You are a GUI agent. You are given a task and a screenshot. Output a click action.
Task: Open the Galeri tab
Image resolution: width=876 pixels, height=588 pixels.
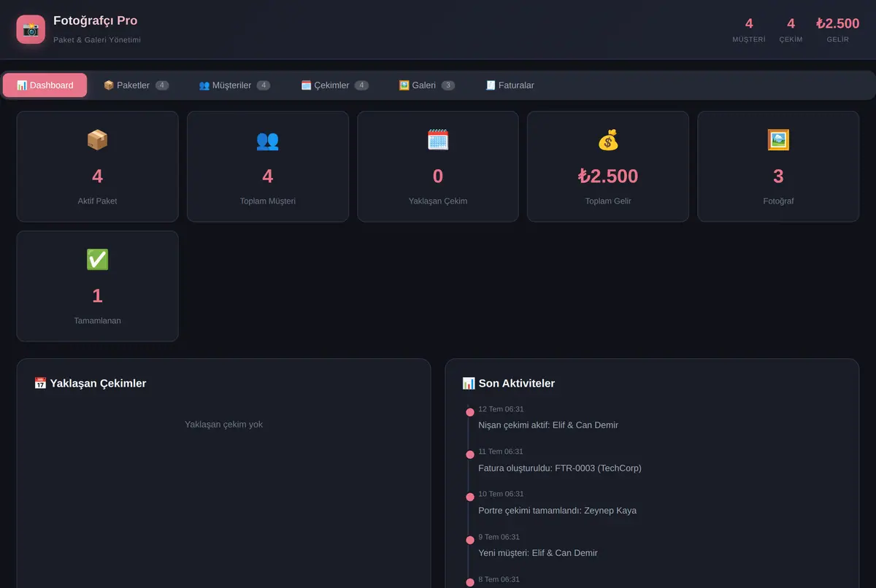coord(426,85)
